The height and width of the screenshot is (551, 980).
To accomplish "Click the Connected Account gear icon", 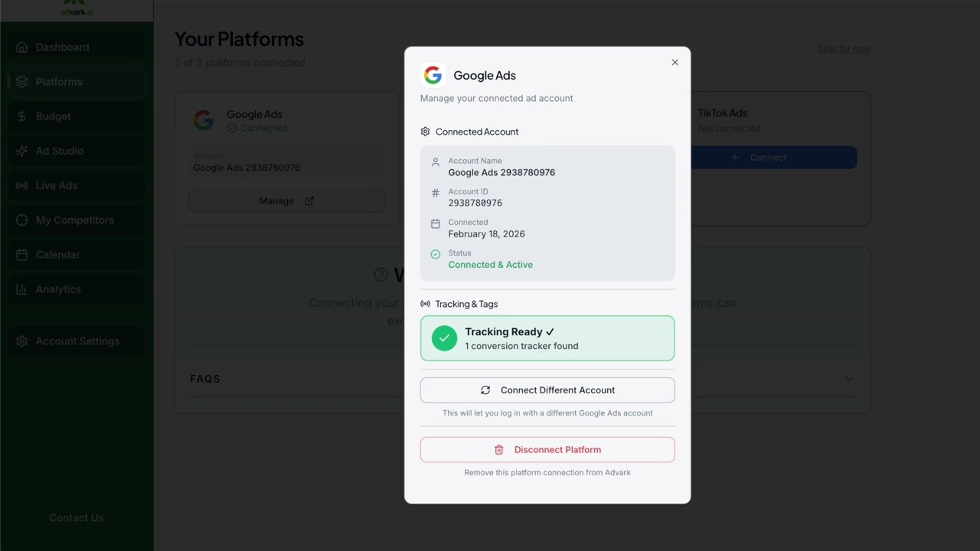I will pos(426,132).
